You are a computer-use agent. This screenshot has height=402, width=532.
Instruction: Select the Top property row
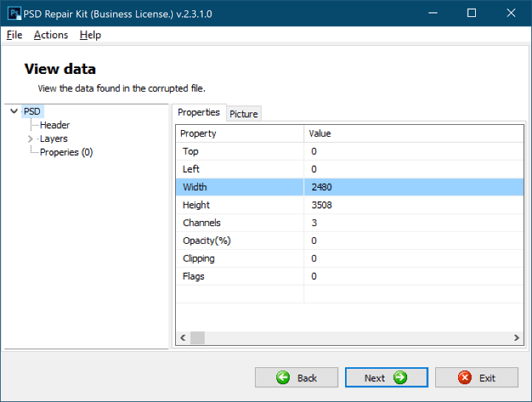click(349, 151)
